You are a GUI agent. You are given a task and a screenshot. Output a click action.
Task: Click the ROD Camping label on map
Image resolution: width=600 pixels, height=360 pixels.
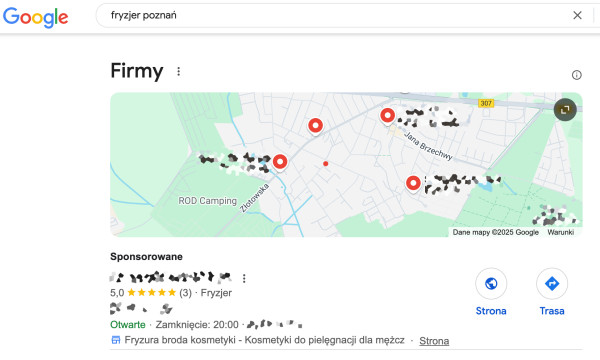pos(207,201)
